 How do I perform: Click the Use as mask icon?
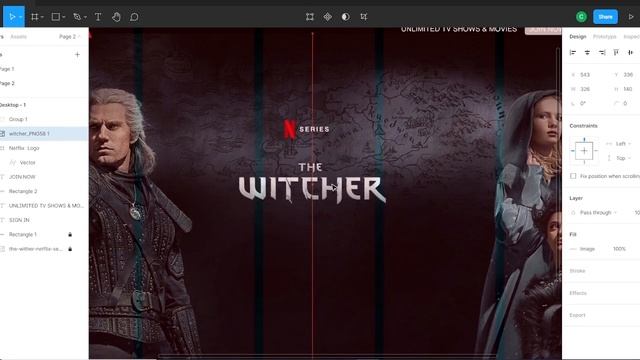tap(346, 17)
